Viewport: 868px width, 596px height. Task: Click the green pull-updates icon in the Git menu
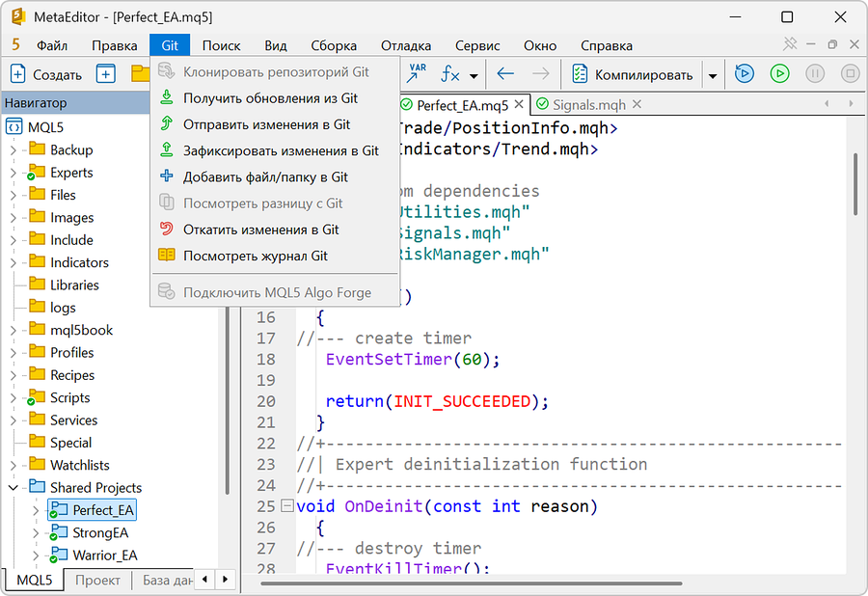click(x=167, y=97)
